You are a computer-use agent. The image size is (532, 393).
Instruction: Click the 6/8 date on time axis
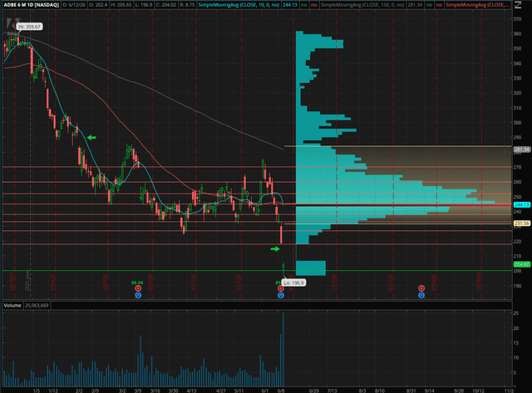click(x=281, y=391)
